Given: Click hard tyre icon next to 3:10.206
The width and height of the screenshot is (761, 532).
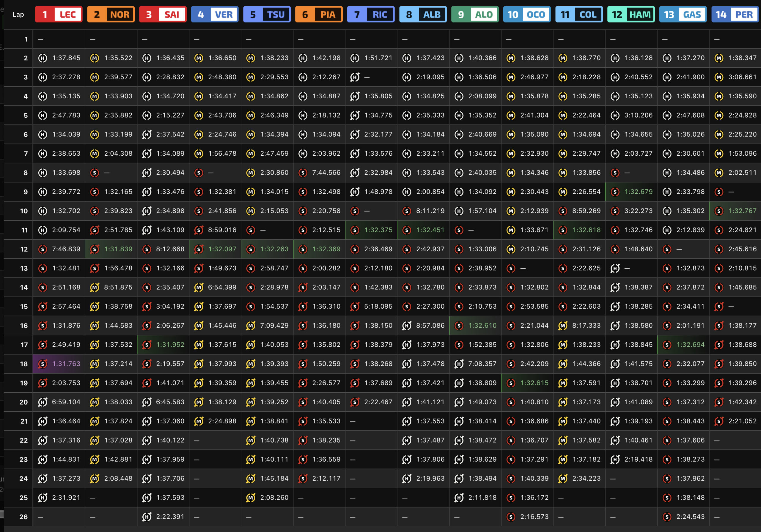Looking at the screenshot, I should click(615, 115).
